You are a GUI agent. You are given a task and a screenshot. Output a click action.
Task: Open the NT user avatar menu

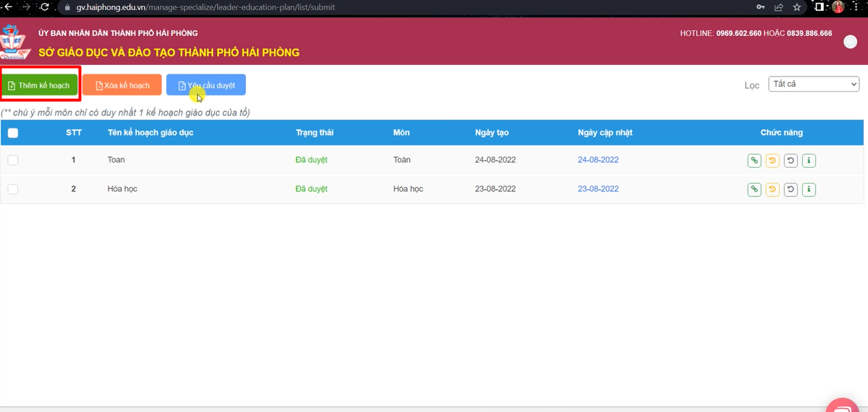pos(851,42)
